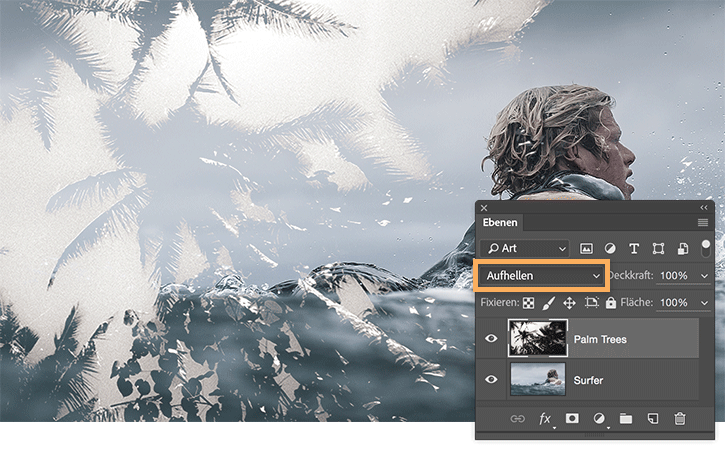Link layers with the chain icon
The width and height of the screenshot is (725, 450).
click(517, 419)
